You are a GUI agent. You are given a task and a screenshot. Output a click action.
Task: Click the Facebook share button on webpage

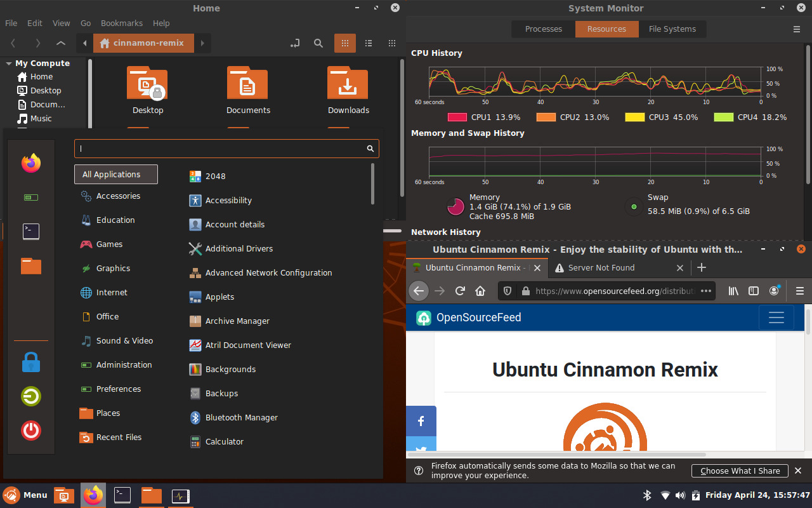click(x=421, y=420)
